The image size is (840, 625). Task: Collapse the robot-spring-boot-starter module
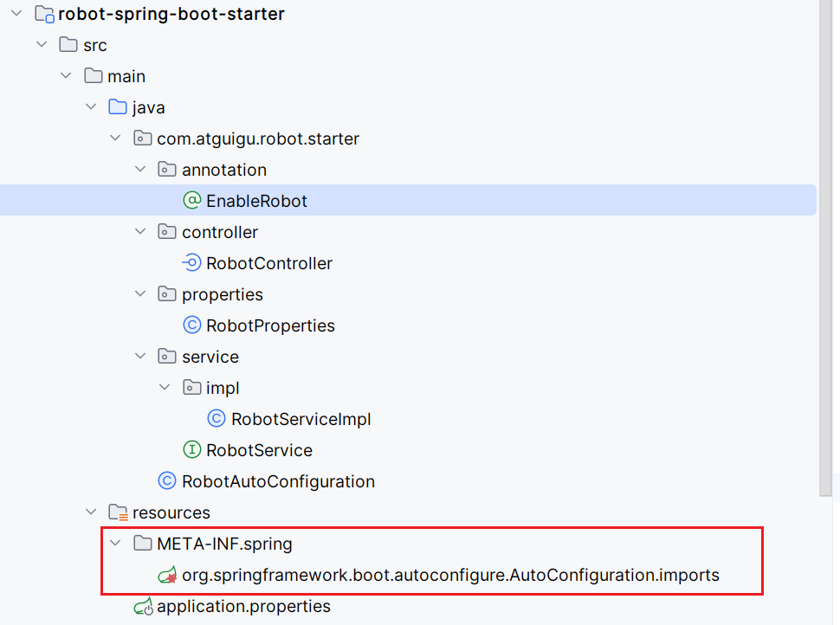pos(16,14)
